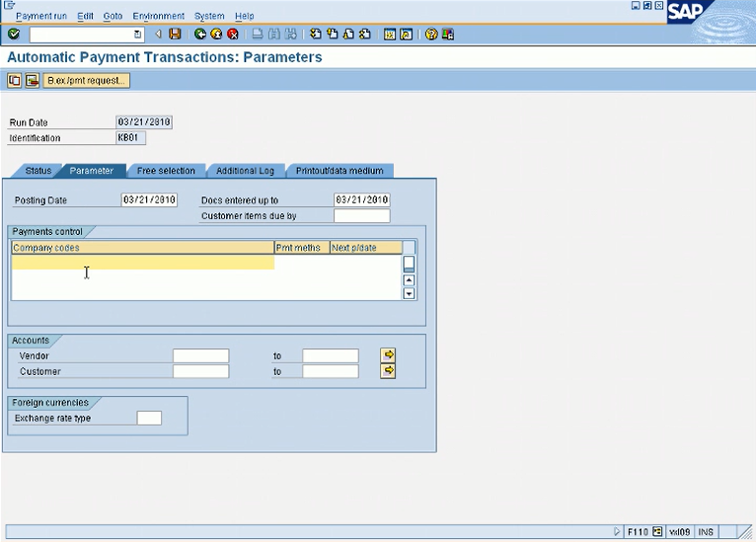Click the Find Next binoculars icon

click(291, 35)
